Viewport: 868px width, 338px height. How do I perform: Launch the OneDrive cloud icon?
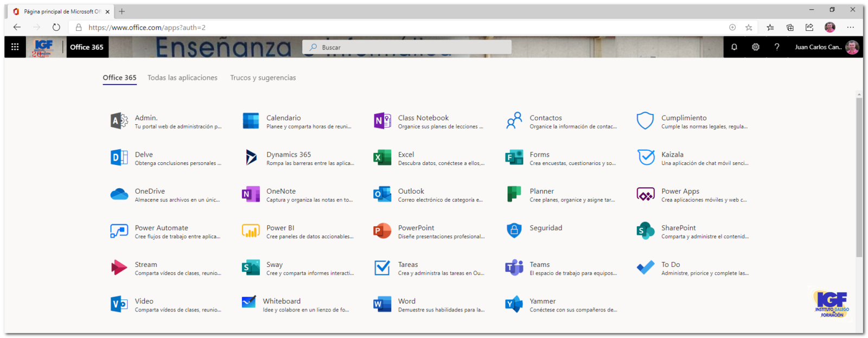[119, 194]
